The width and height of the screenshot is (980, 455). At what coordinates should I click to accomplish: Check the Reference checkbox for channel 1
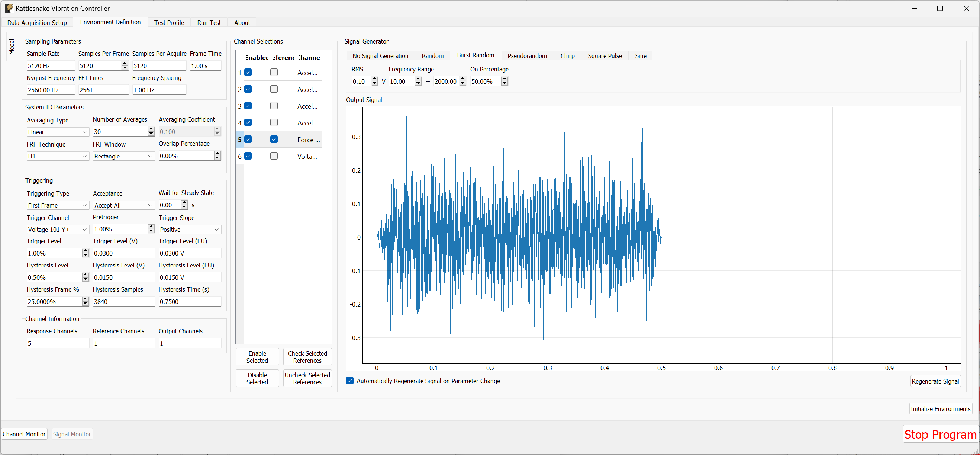(x=274, y=72)
